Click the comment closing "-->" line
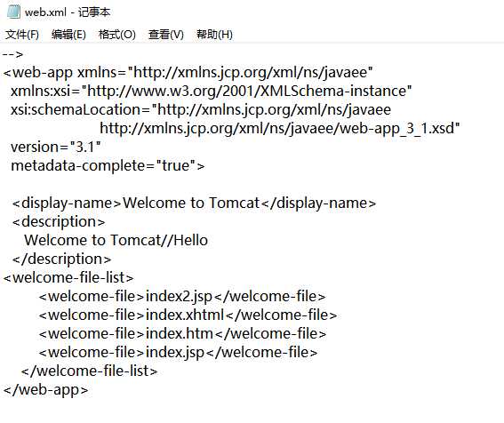 click(x=12, y=54)
